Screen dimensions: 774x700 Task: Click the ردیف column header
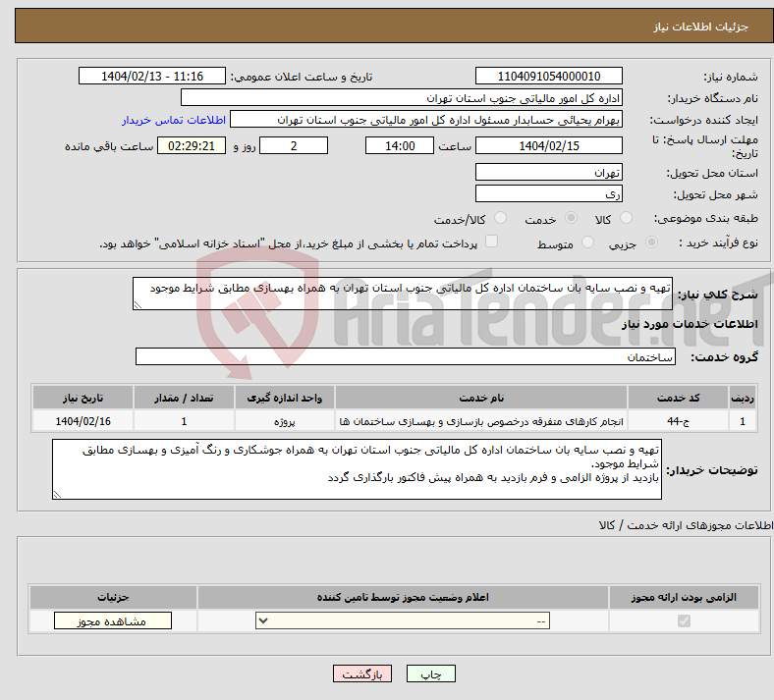(743, 398)
